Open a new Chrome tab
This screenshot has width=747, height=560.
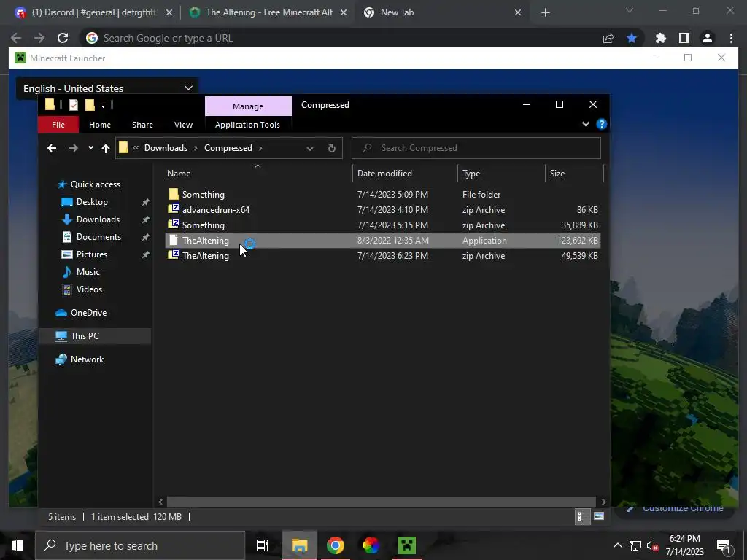(x=546, y=13)
